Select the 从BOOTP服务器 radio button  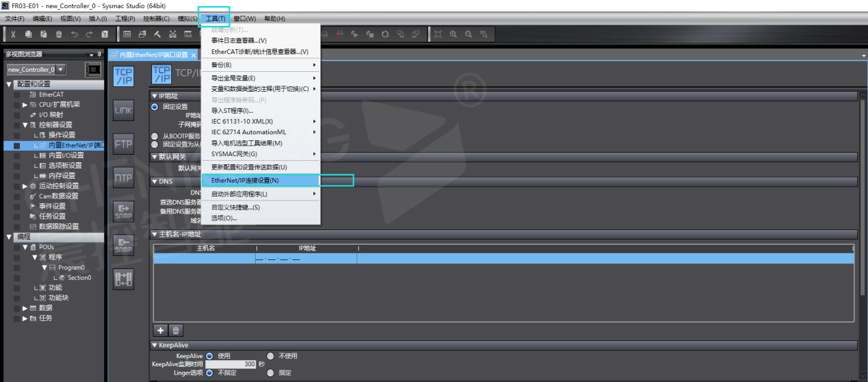point(155,136)
